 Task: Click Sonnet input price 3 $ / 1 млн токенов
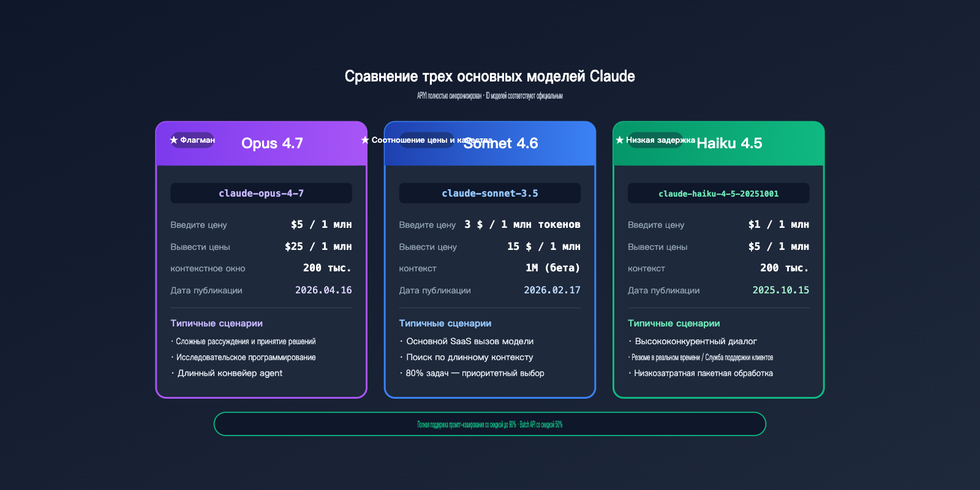pos(522,225)
